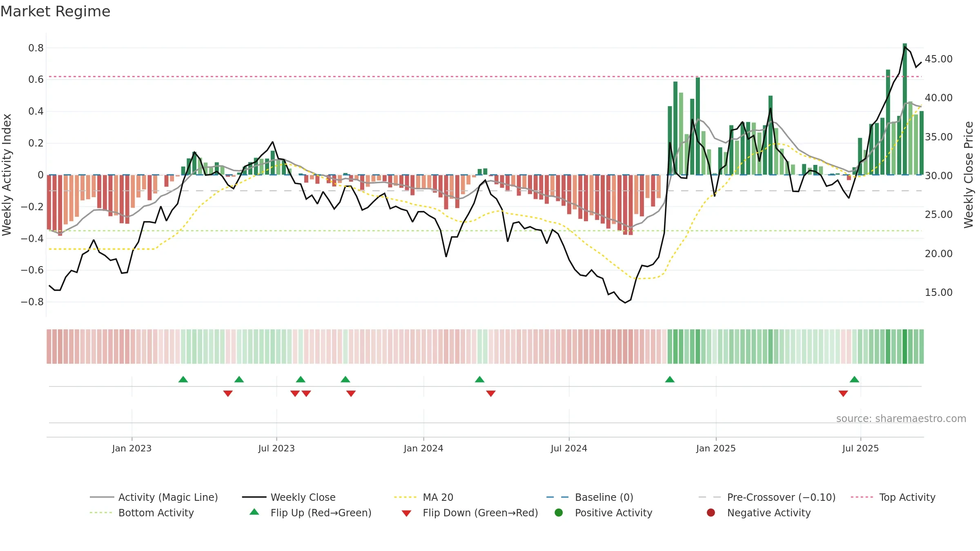Toggle the Top Activity legend entry
Screen dimensions: 980x551
click(893, 497)
